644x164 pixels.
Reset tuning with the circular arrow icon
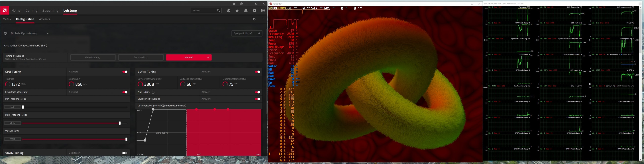click(x=254, y=19)
